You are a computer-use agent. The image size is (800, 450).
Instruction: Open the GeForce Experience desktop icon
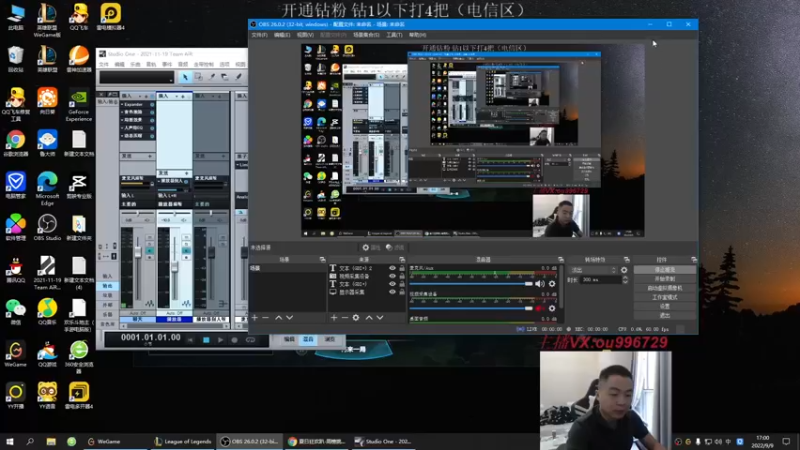tap(79, 106)
